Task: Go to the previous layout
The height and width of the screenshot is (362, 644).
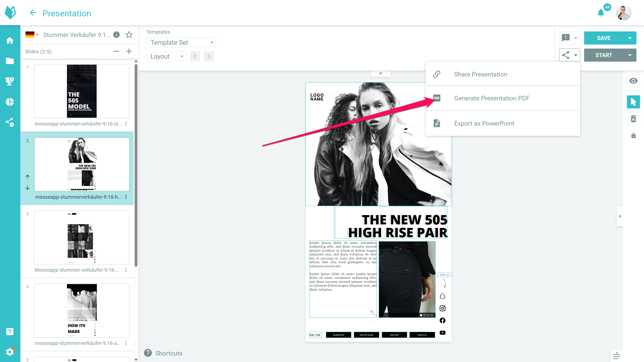Action: click(195, 56)
